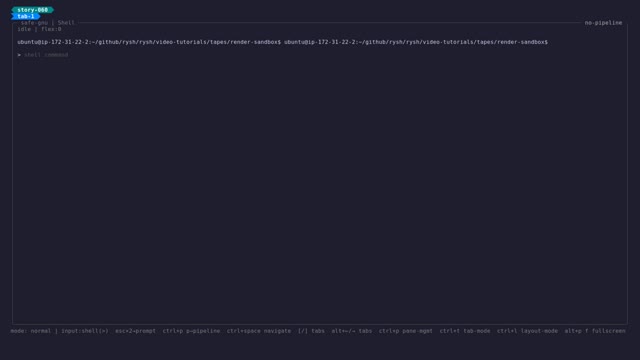
Task: Select the story-068 session tab
Action: point(32,10)
